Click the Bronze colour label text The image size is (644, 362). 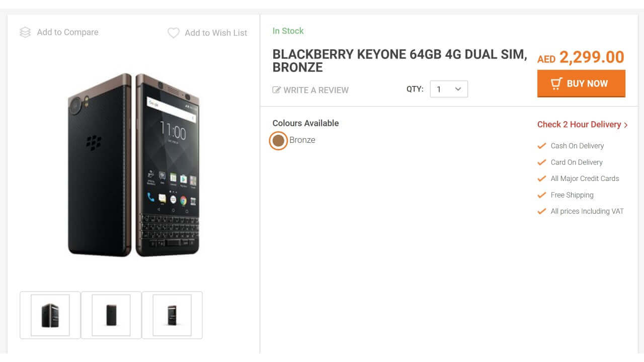click(302, 140)
